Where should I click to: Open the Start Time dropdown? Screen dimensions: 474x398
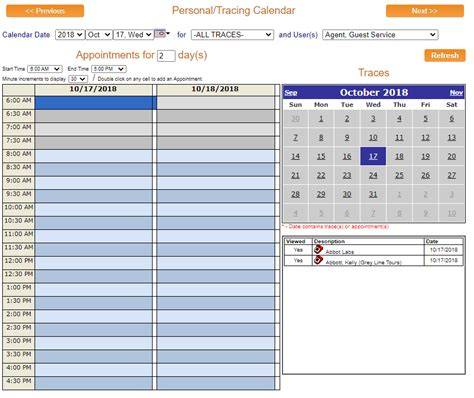click(x=45, y=69)
